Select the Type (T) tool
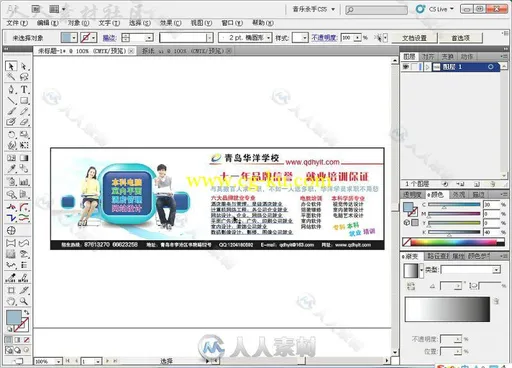This screenshot has height=368, width=512. (x=24, y=89)
